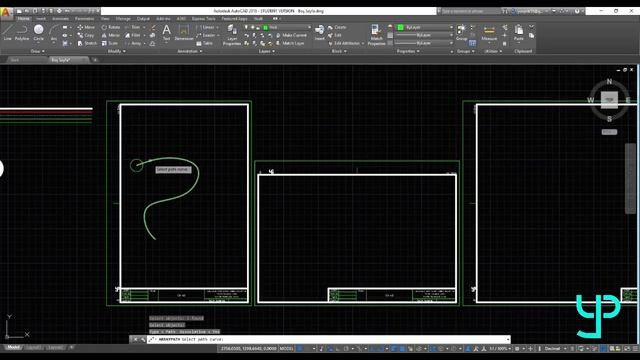Choose the Copy command
Image resolution: width=640 pixels, height=360 pixels.
point(86,36)
